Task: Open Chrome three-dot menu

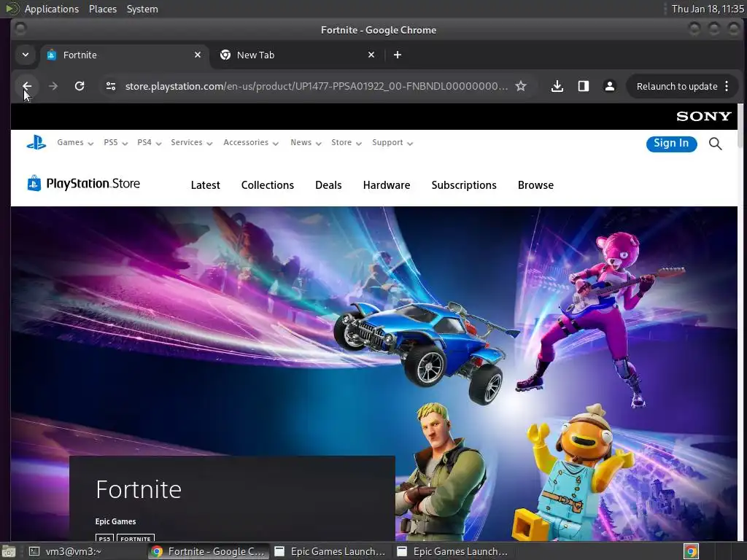Action: click(x=727, y=86)
